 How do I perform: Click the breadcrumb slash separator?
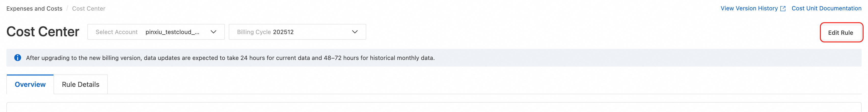pyautogui.click(x=67, y=8)
